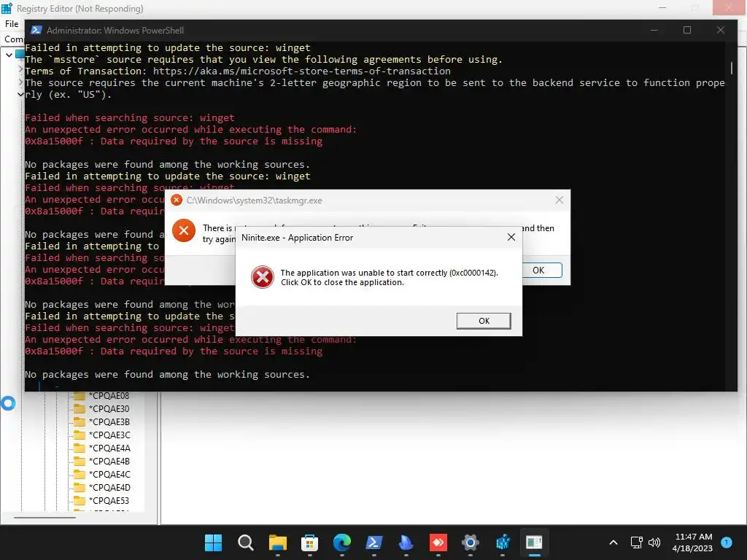Minimize the Administrator: Windows PowerShell window
Image resolution: width=747 pixels, height=560 pixels.
(x=654, y=30)
